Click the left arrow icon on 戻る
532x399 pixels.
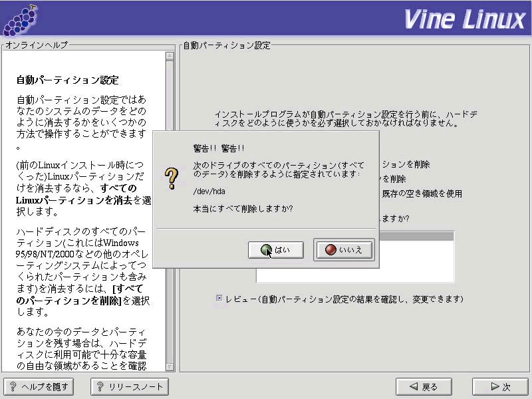point(414,386)
